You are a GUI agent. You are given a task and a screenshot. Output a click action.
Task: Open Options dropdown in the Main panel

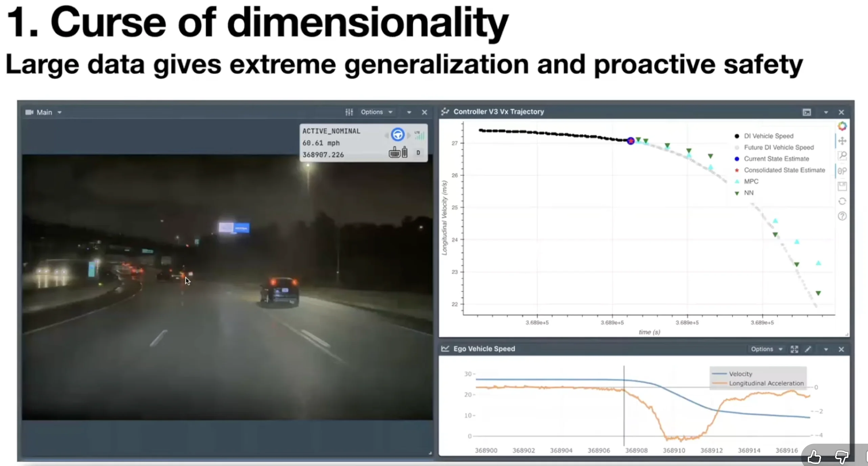376,112
